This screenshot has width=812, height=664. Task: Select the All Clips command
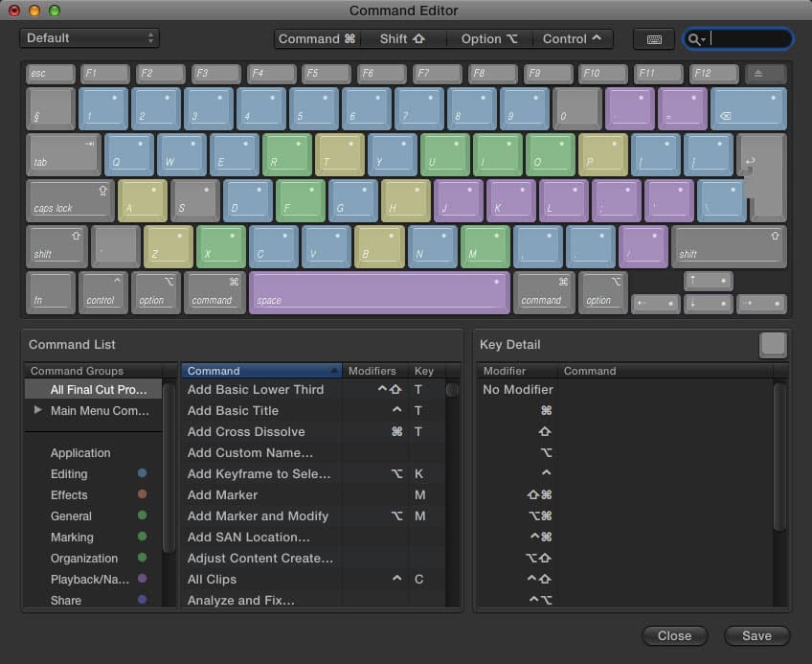[x=313, y=580]
